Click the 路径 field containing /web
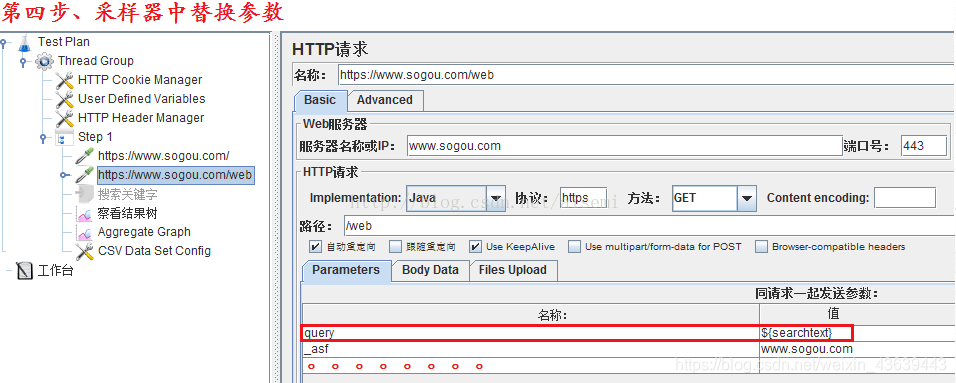This screenshot has width=956, height=383. 649,226
